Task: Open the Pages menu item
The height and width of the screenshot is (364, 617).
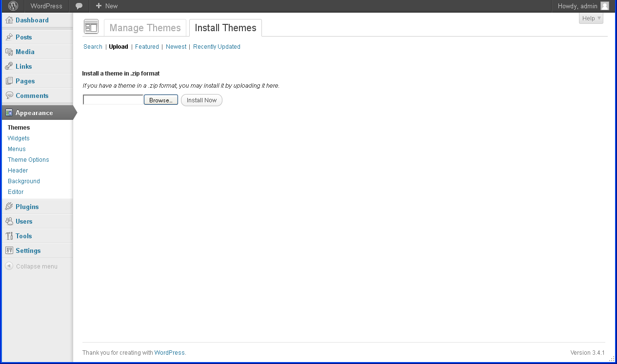Action: click(25, 81)
